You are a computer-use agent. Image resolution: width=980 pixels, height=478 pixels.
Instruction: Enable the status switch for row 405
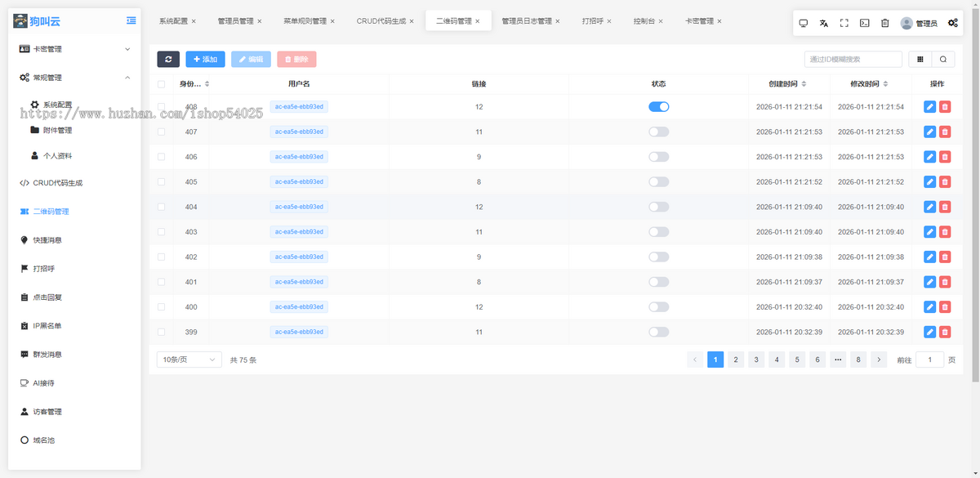(x=659, y=181)
